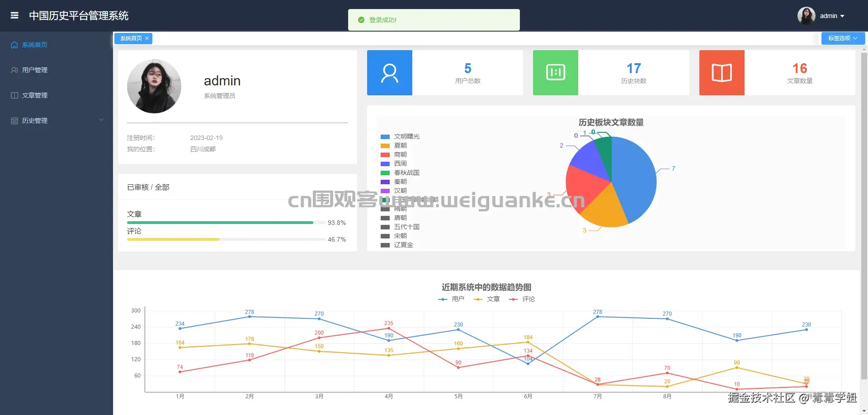Click the red open-book article icon

click(x=722, y=73)
